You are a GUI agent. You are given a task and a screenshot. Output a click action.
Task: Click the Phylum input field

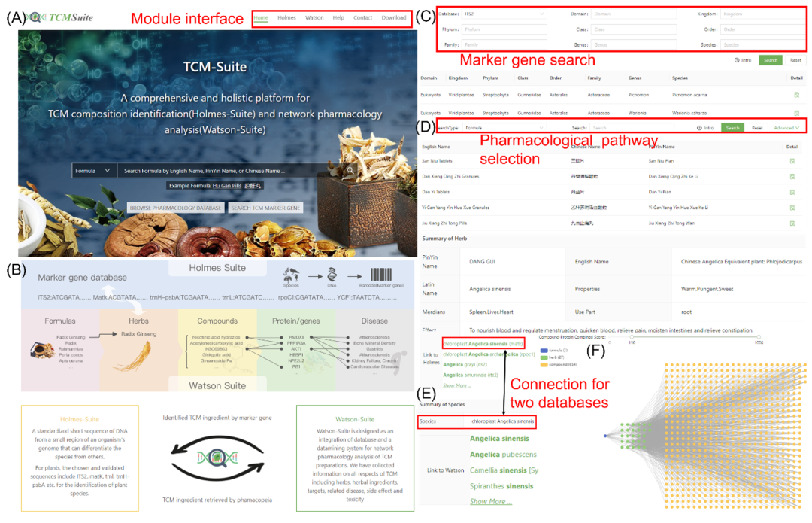pyautogui.click(x=504, y=29)
